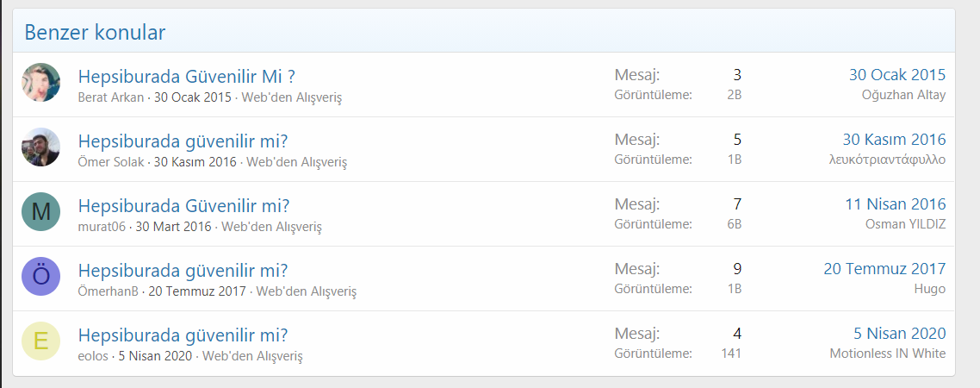Viewport: 980px width, 388px height.
Task: Visit Motionless IN White's user profile
Action: 887,354
